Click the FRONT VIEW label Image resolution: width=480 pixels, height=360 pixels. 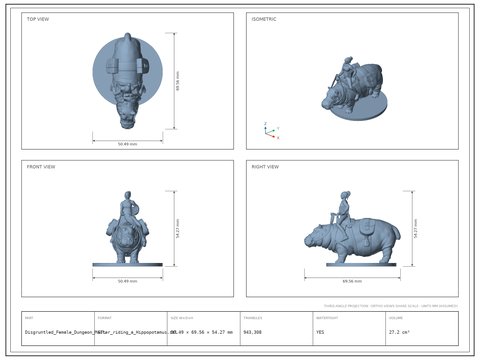click(41, 167)
